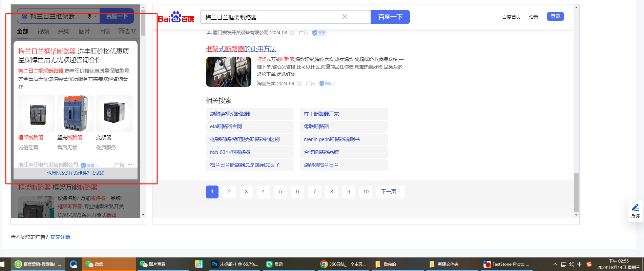Switch to the 视频 tab in mobile preview
This screenshot has height=271, width=644.
43,31
